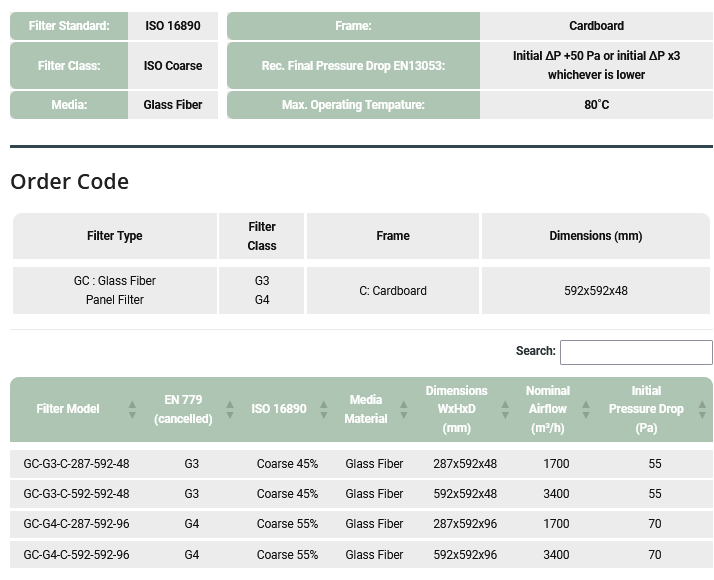This screenshot has width=714, height=580.
Task: Click the GC-G4-C-287-592-96 model name
Action: 76,524
